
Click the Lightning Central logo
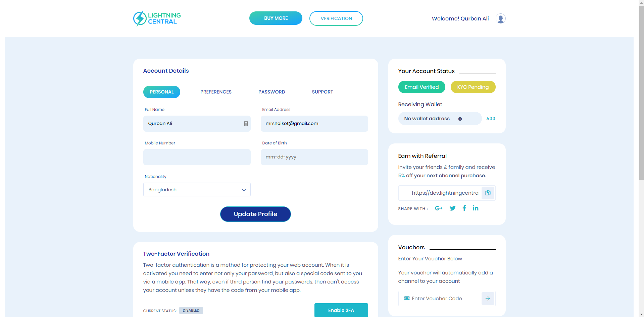tap(157, 18)
